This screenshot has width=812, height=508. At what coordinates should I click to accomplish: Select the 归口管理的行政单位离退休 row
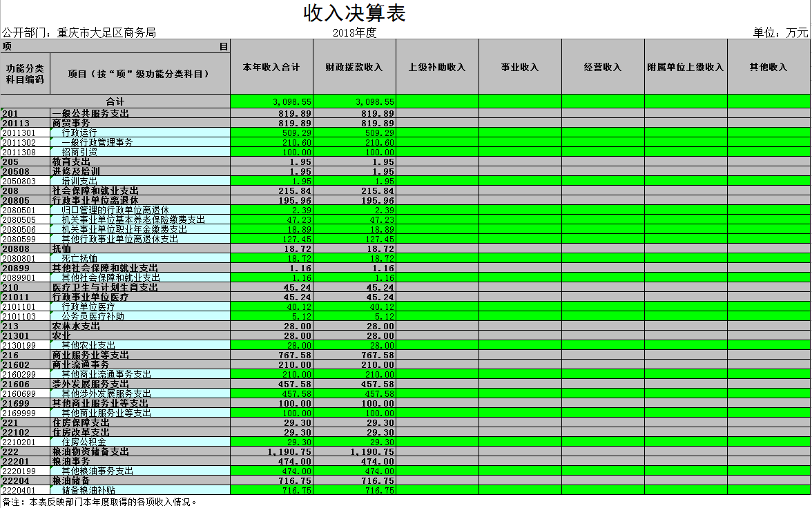click(x=115, y=211)
